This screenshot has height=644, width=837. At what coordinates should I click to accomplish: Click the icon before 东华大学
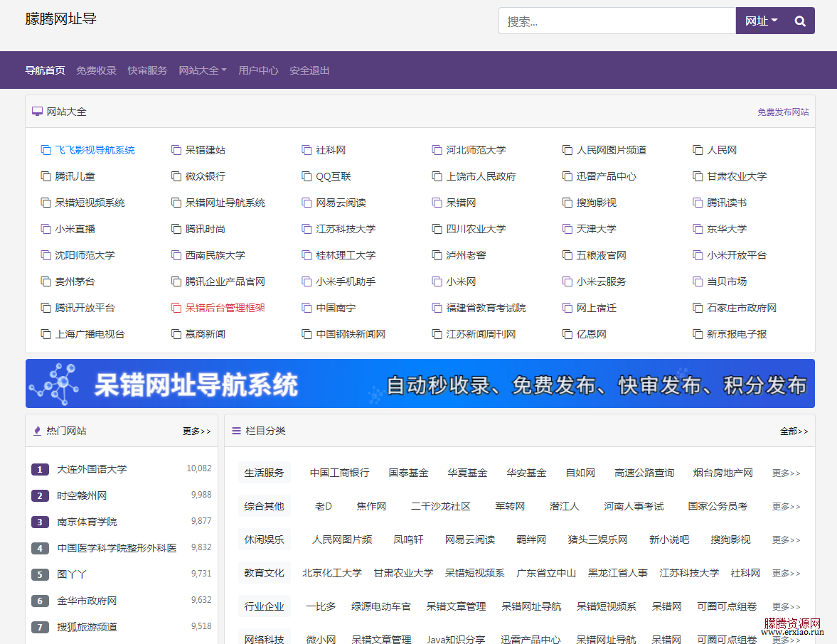pyautogui.click(x=698, y=230)
